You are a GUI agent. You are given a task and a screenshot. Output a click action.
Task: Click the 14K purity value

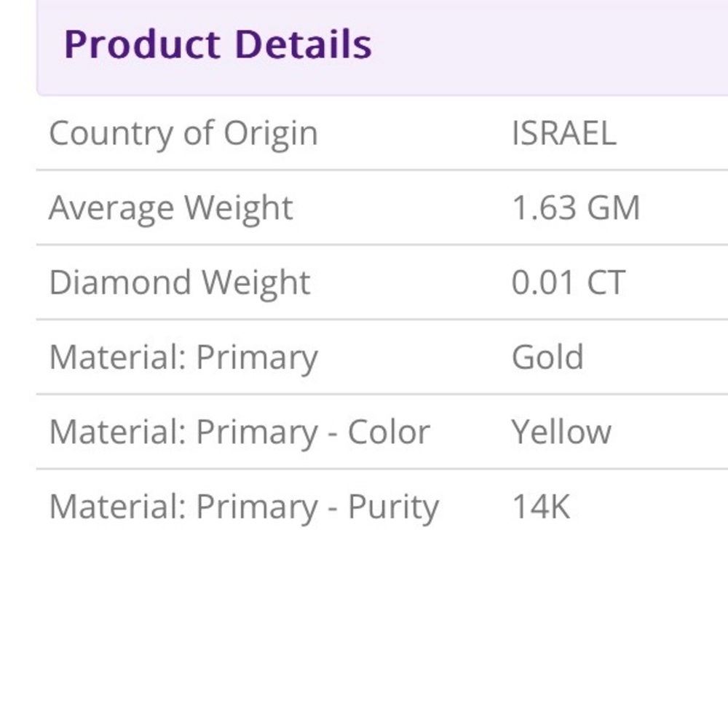coord(541,507)
